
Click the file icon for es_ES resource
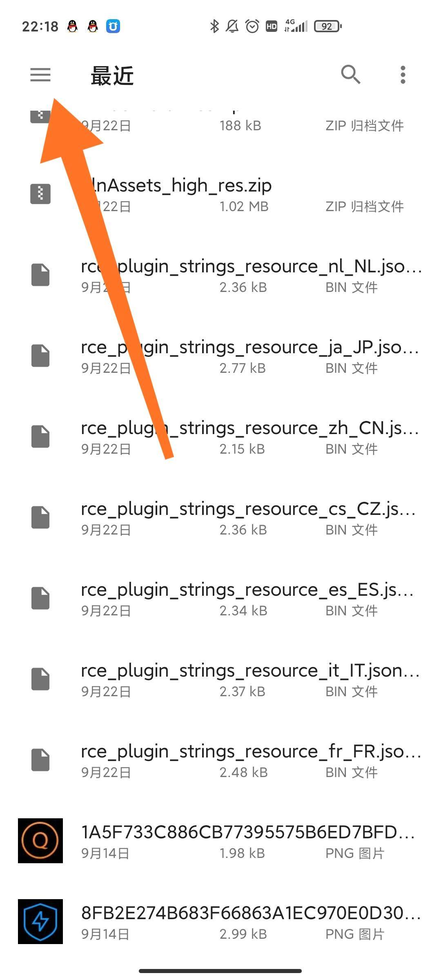click(x=40, y=598)
